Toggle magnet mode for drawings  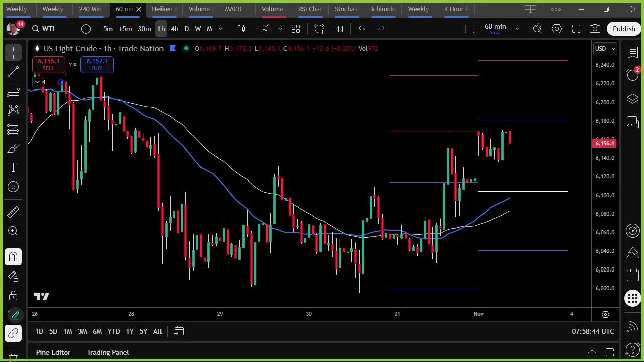[13, 257]
